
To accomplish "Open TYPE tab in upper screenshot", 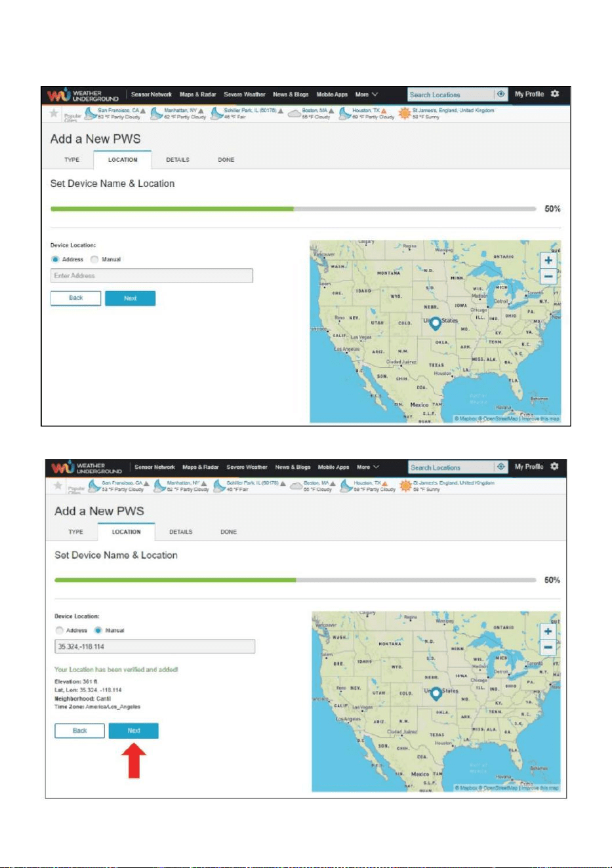I will click(x=72, y=160).
